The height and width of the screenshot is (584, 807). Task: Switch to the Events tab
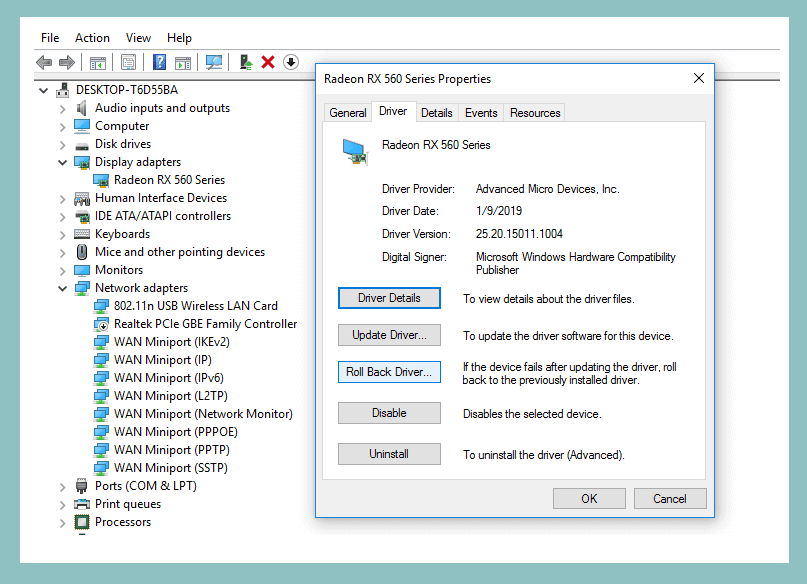[x=481, y=113]
